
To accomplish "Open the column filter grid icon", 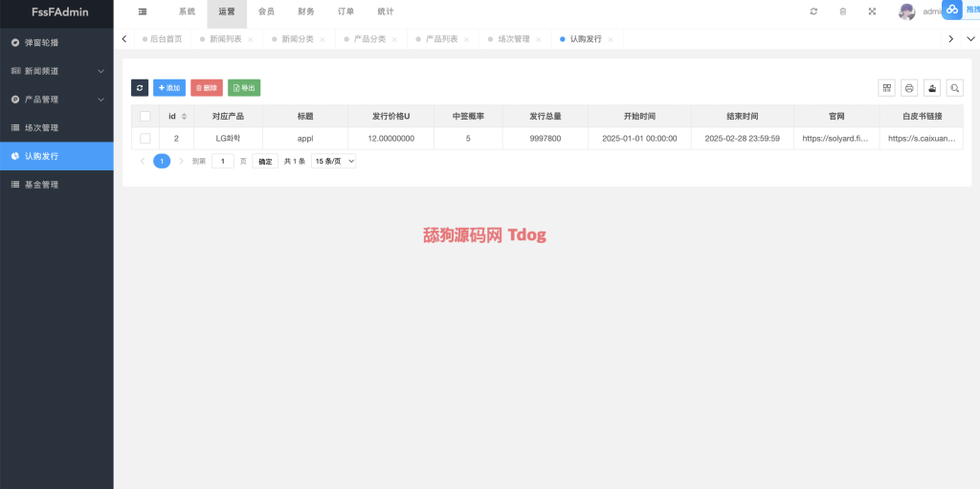I will [887, 87].
